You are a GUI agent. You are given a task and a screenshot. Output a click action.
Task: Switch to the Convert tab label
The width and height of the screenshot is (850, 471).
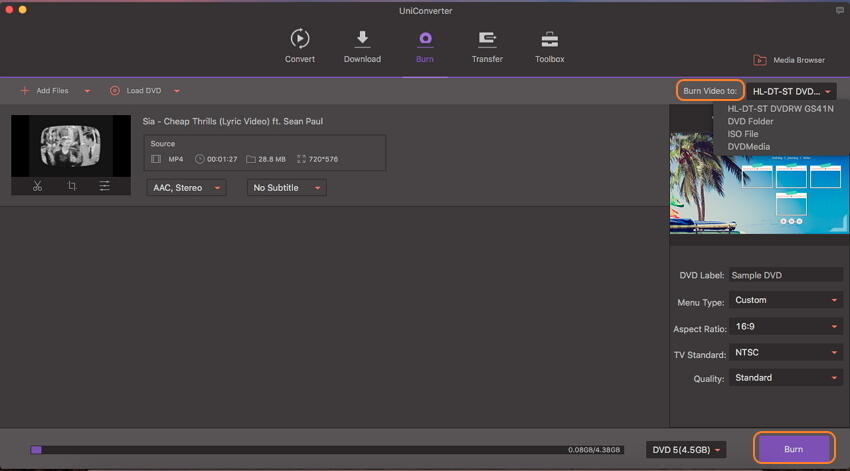point(300,59)
